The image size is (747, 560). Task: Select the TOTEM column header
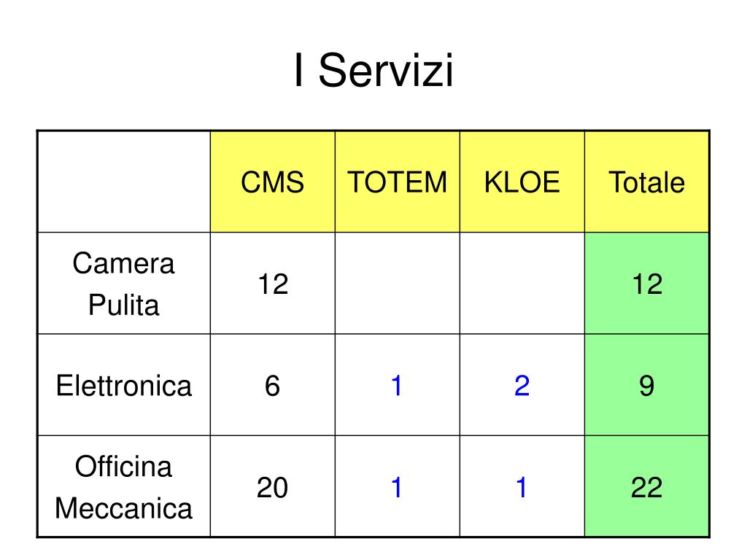point(398,182)
